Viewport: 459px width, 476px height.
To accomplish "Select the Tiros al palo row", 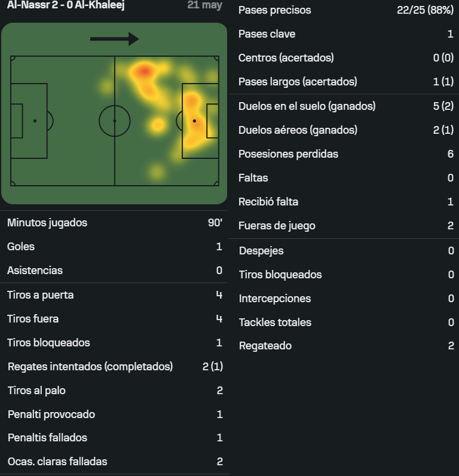I will pyautogui.click(x=115, y=391).
